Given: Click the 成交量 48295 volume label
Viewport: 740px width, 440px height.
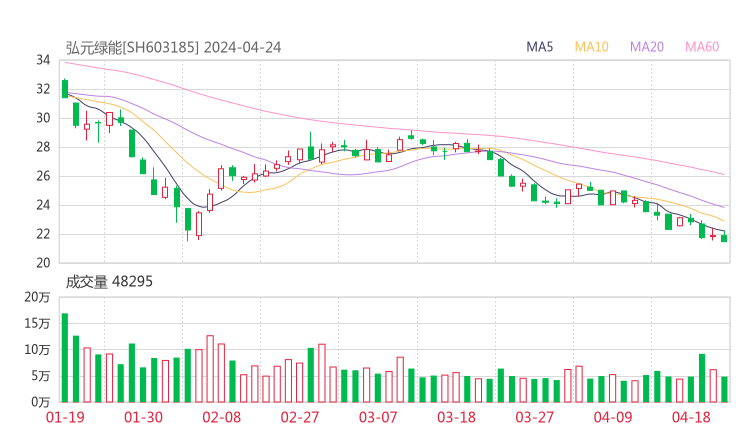Looking at the screenshot, I should click(109, 282).
